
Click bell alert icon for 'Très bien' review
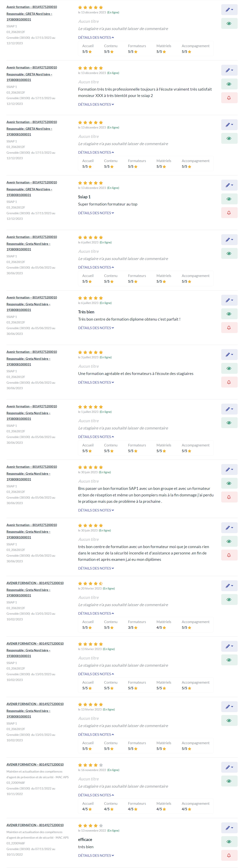229,327
